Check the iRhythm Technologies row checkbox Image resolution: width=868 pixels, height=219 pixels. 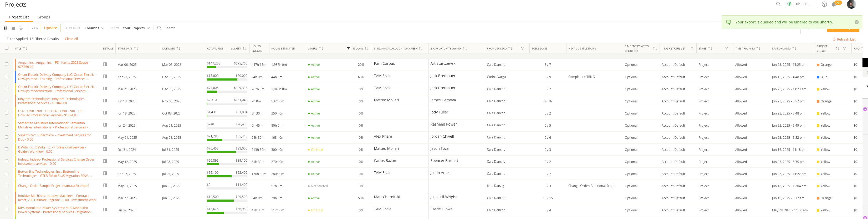(x=7, y=101)
